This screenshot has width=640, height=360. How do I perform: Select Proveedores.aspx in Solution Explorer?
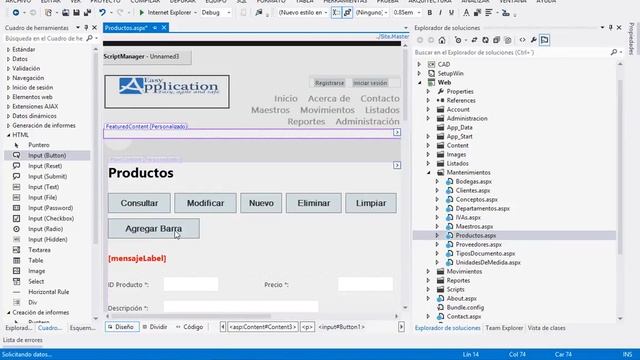[478, 244]
